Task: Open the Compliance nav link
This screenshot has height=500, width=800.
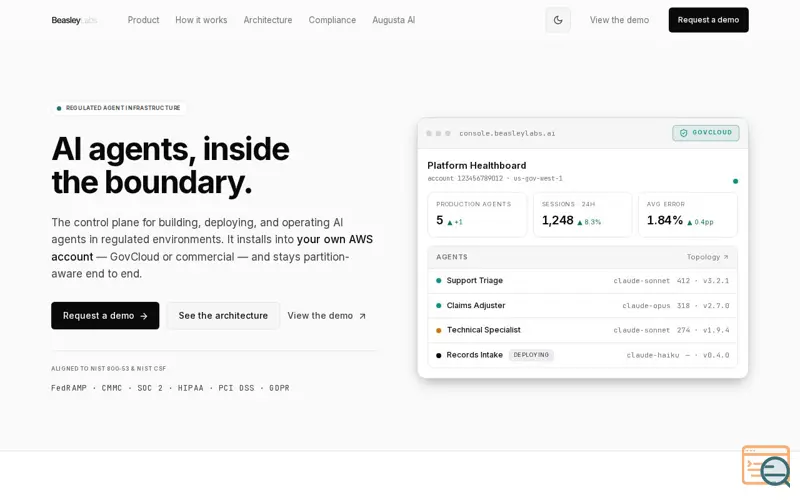Action: pyautogui.click(x=332, y=20)
